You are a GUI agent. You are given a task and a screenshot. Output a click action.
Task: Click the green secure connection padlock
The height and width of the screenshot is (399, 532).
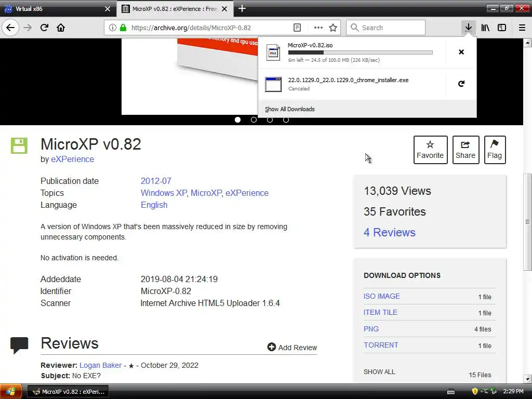click(123, 28)
